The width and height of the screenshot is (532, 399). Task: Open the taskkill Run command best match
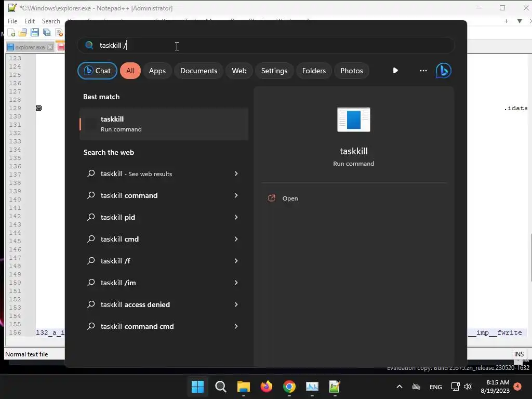point(164,124)
